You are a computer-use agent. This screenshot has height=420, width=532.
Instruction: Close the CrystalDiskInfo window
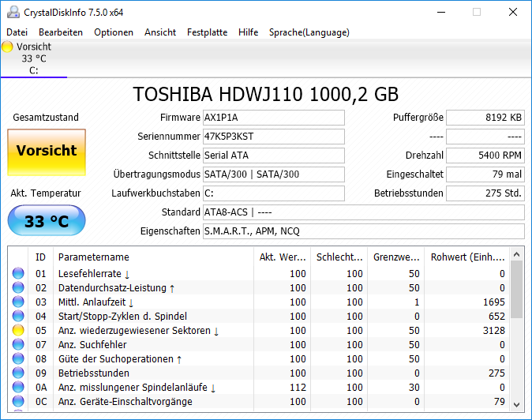coord(513,12)
